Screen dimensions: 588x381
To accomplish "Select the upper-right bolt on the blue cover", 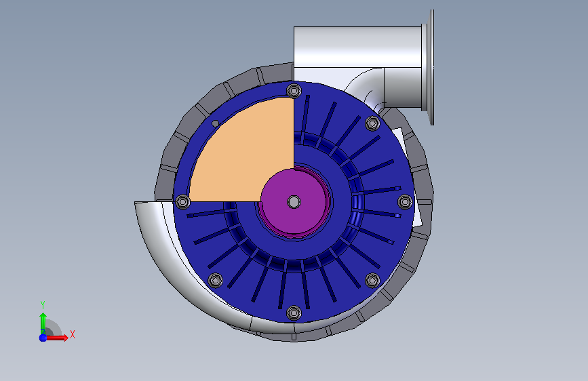I will coord(372,123).
